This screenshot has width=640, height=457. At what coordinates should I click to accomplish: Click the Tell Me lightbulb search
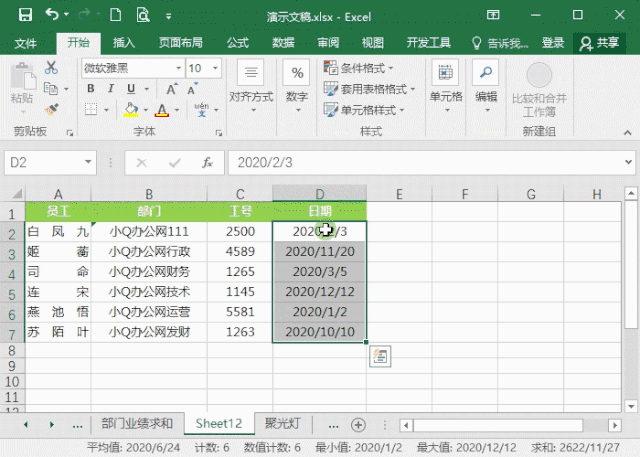[500, 43]
